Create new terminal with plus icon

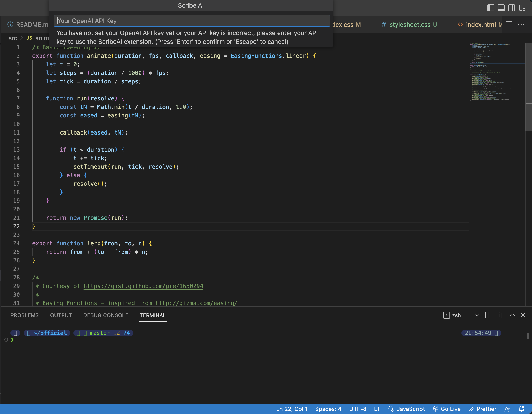(x=469, y=315)
